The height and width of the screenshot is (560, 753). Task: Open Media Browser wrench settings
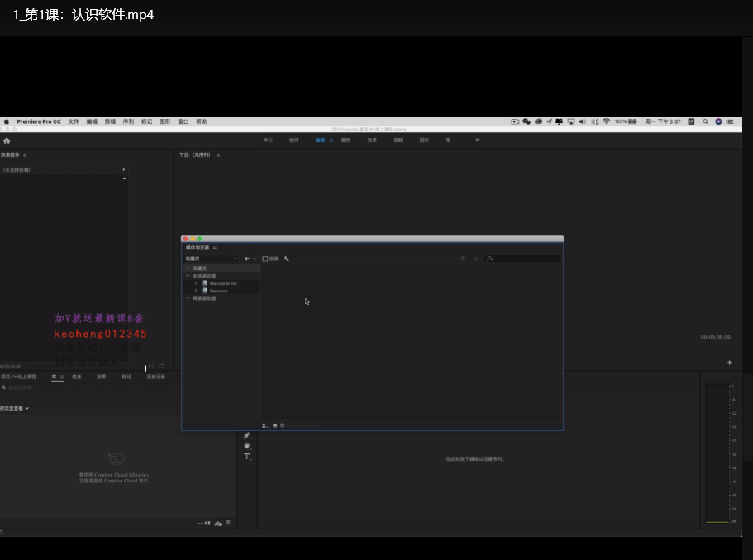pyautogui.click(x=286, y=259)
